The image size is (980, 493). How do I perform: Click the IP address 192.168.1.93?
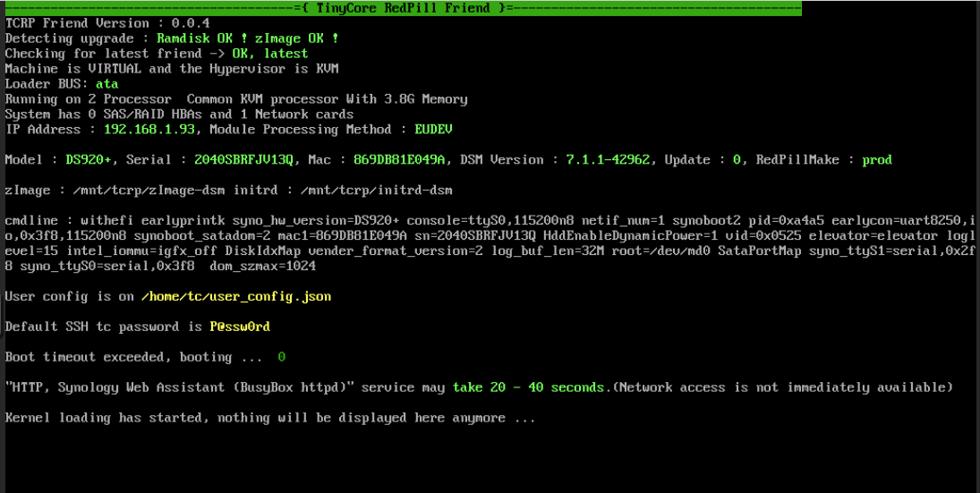[149, 130]
